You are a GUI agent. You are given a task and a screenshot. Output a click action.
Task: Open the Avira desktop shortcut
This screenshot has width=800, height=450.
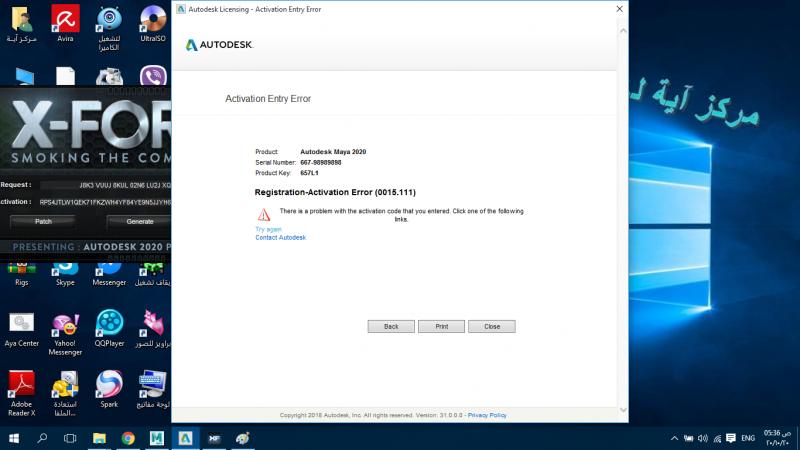coord(65,23)
